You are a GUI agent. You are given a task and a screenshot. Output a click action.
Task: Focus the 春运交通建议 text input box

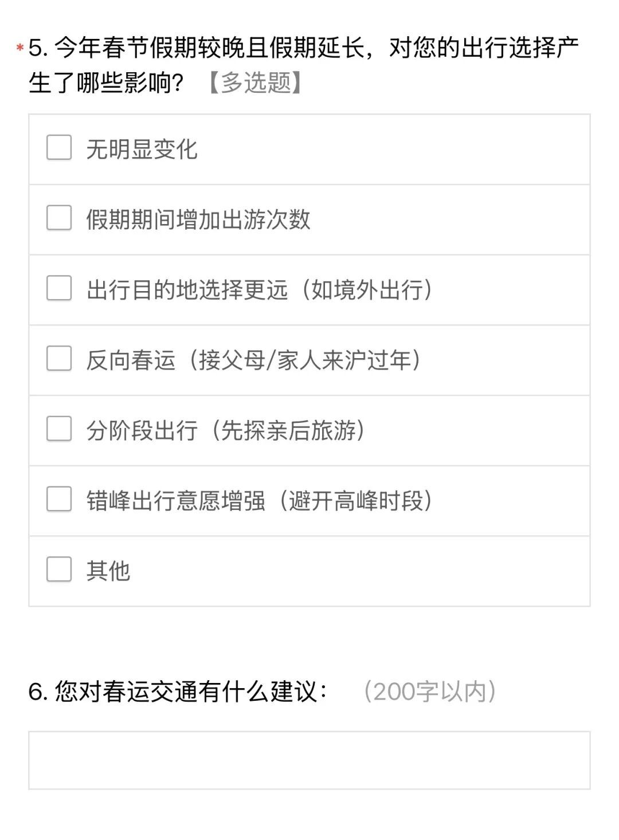309,760
